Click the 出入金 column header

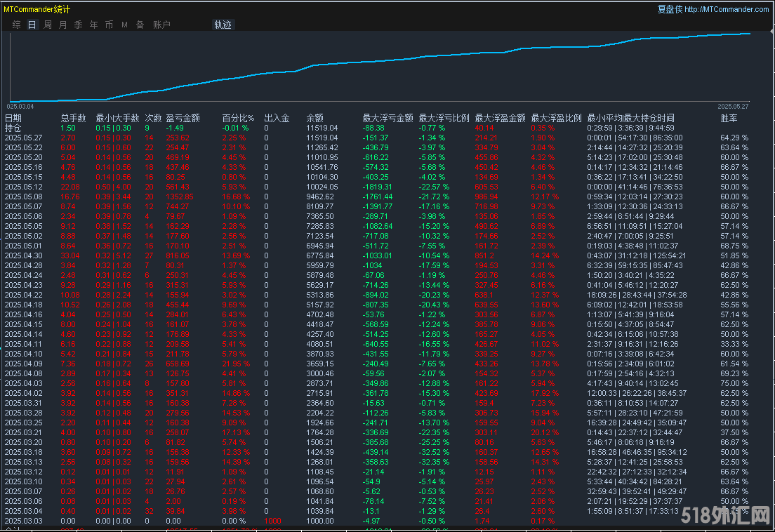277,118
